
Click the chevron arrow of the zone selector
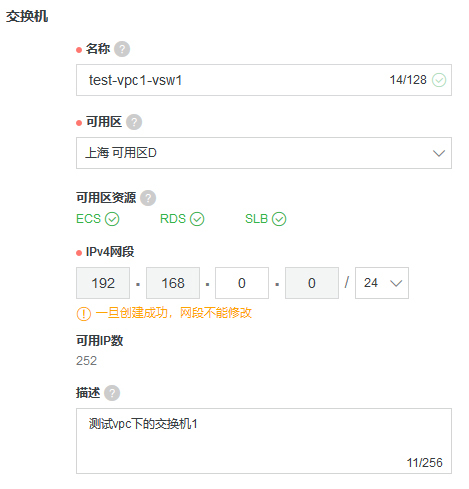439,153
